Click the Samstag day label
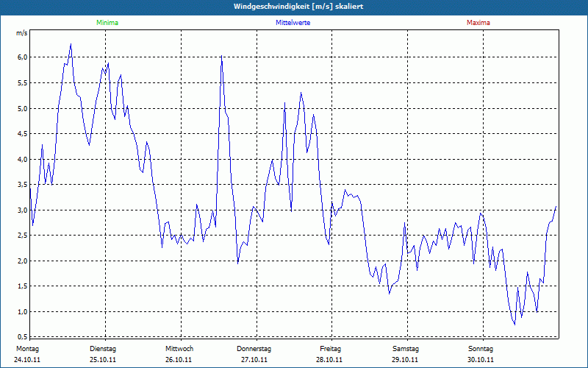The width and height of the screenshot is (588, 368). pos(406,349)
